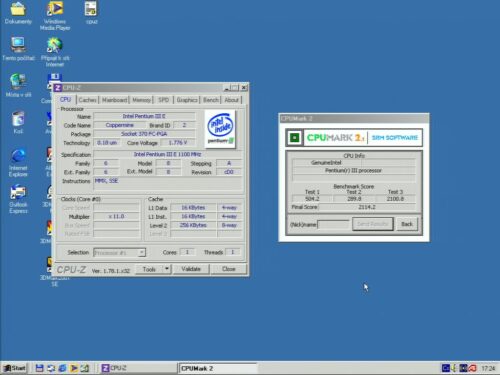Click the dark blue tray icon left of the red one
Viewport: 500px width, 375px height.
pos(463,368)
